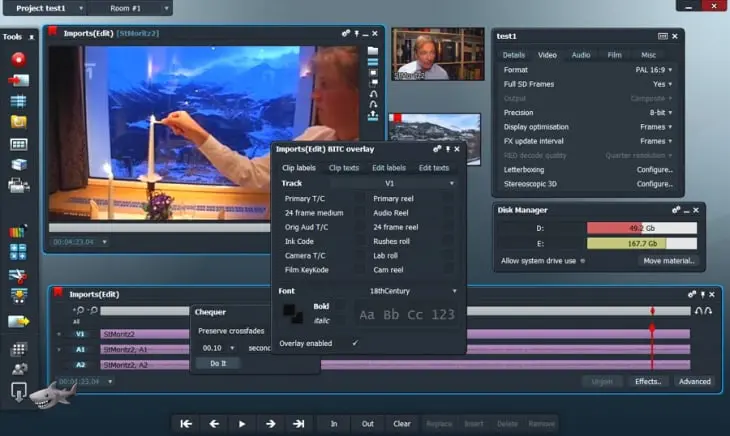Screen dimensions: 730x436
Task: Click the printer icon in Tools
Action: (x=18, y=185)
